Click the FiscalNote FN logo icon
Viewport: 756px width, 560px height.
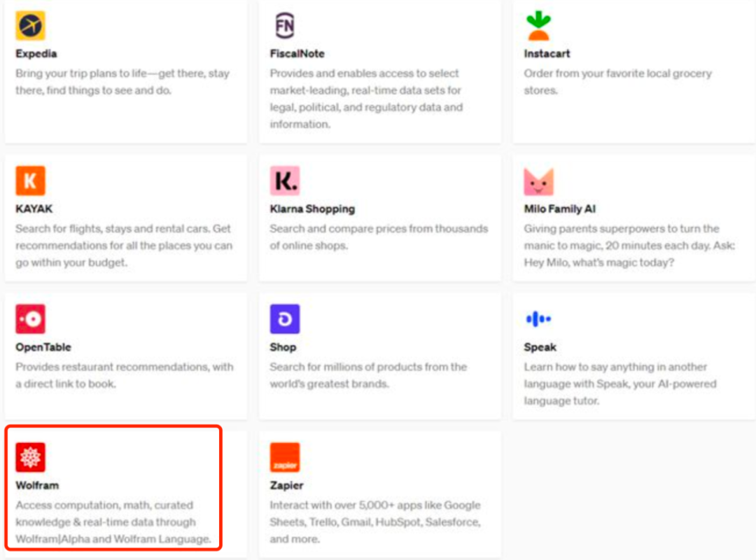point(284,26)
